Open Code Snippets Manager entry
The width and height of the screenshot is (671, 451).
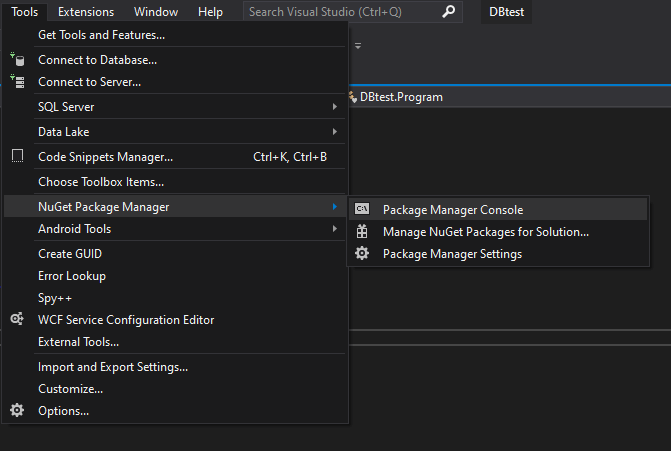point(175,157)
